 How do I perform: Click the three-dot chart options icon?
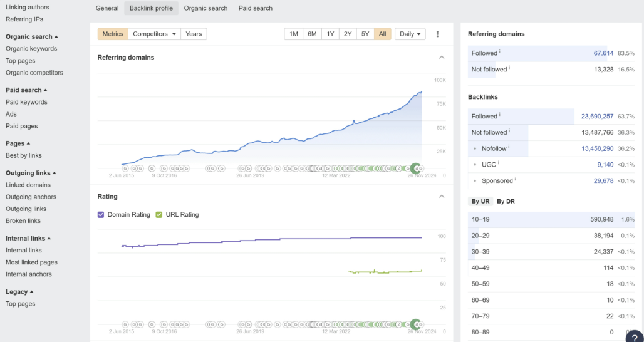pyautogui.click(x=437, y=34)
